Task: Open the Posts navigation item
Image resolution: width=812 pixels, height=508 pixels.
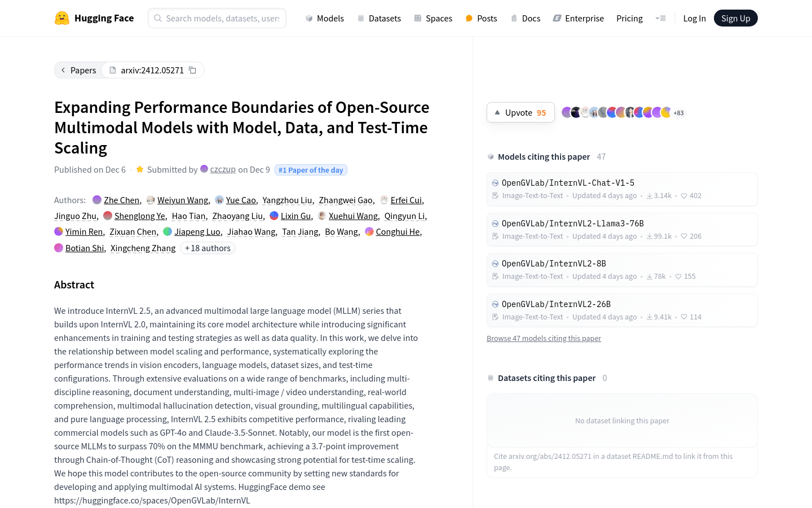Action: [481, 19]
